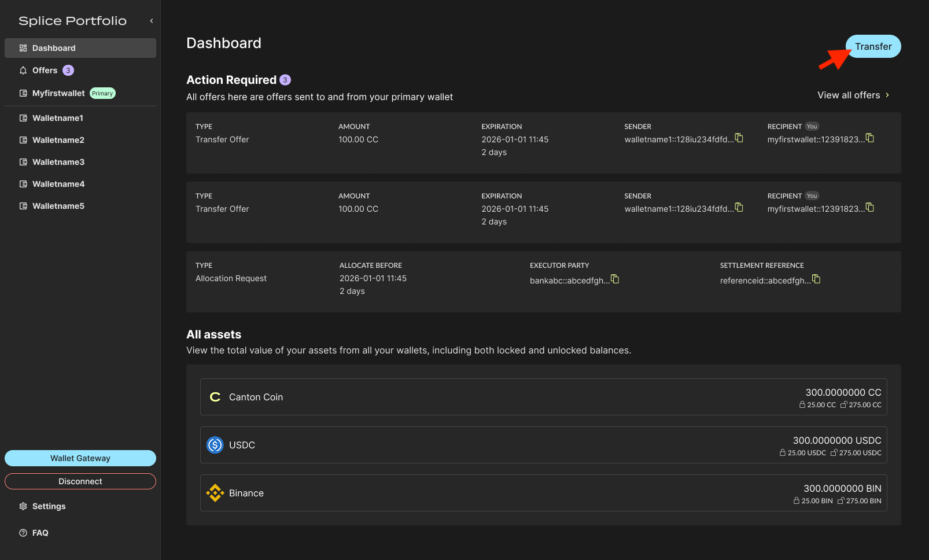Click the Canton Coin logo icon
Viewport: 929px width, 560px height.
coord(215,397)
